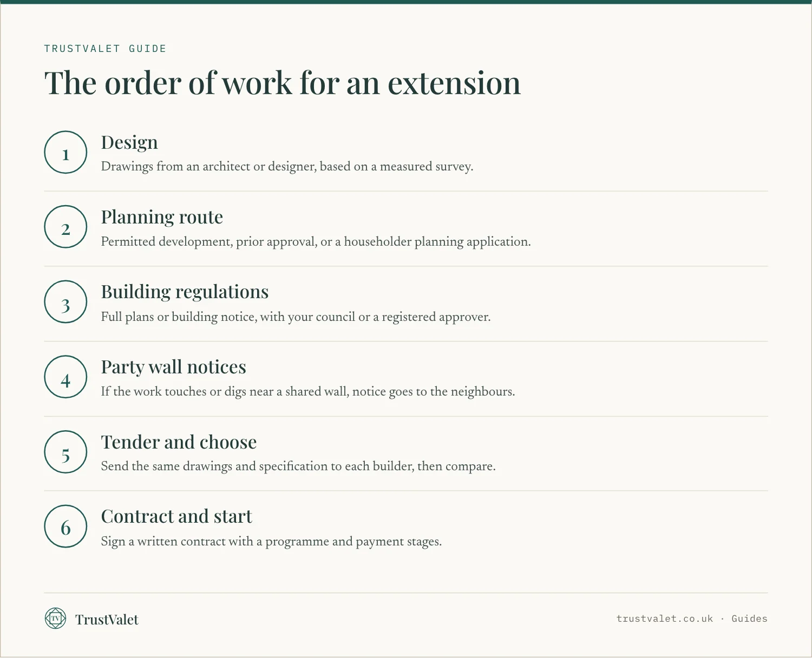Image resolution: width=812 pixels, height=658 pixels.
Task: Click the circled number 3 icon
Action: click(x=66, y=302)
